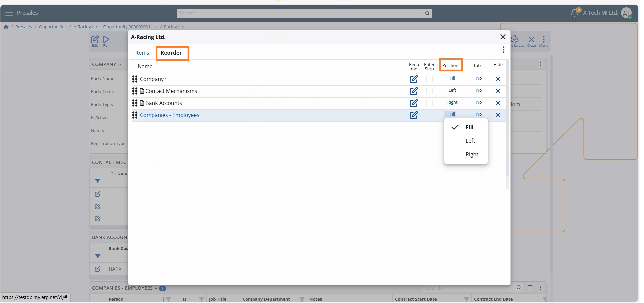Click the search magnifier icon in top bar
Viewport: 644px width, 303px height.
(x=427, y=13)
